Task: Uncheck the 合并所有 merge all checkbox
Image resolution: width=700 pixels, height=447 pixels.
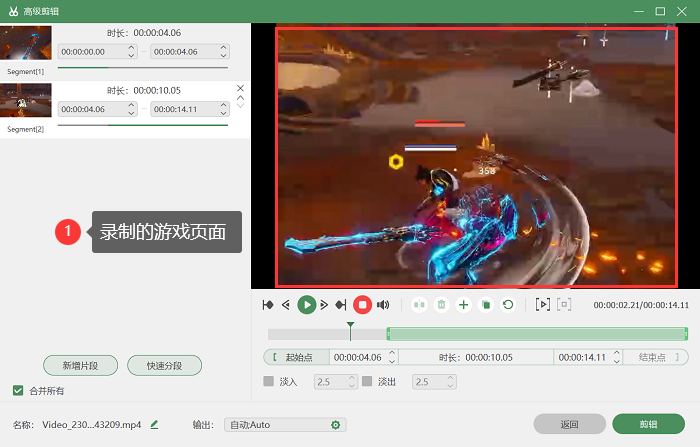Action: (18, 391)
